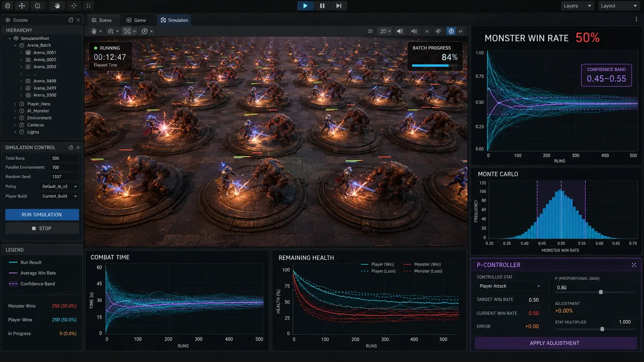The width and height of the screenshot is (644, 362).
Task: Select the Simulation tab
Action: coord(174,20)
